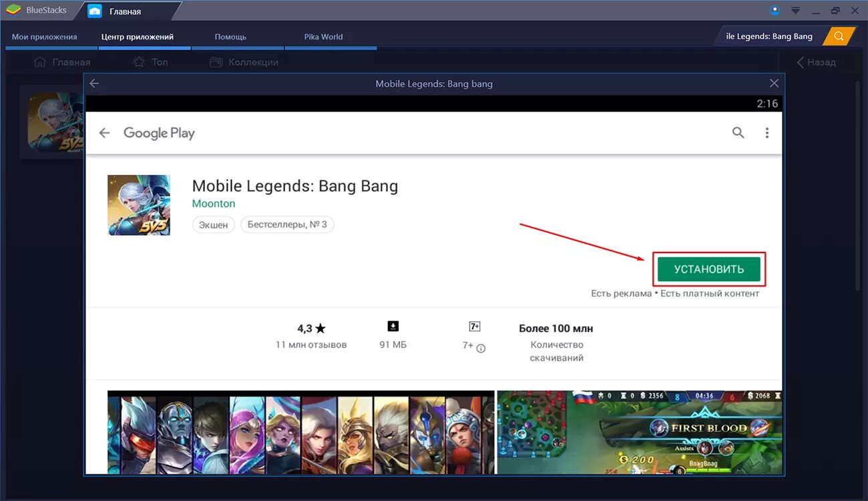Open the Google Play overflow menu

(767, 132)
